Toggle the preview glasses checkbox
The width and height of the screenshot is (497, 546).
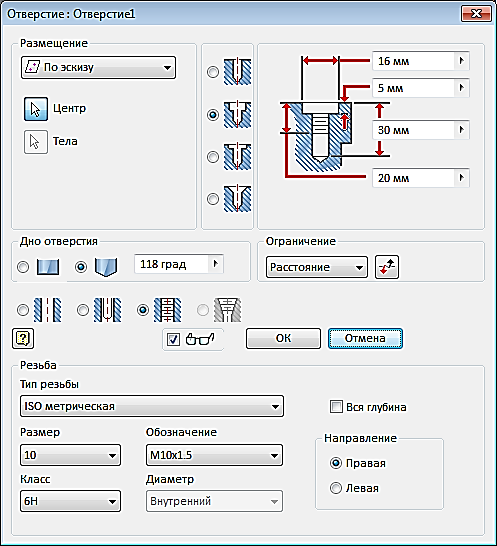(173, 339)
